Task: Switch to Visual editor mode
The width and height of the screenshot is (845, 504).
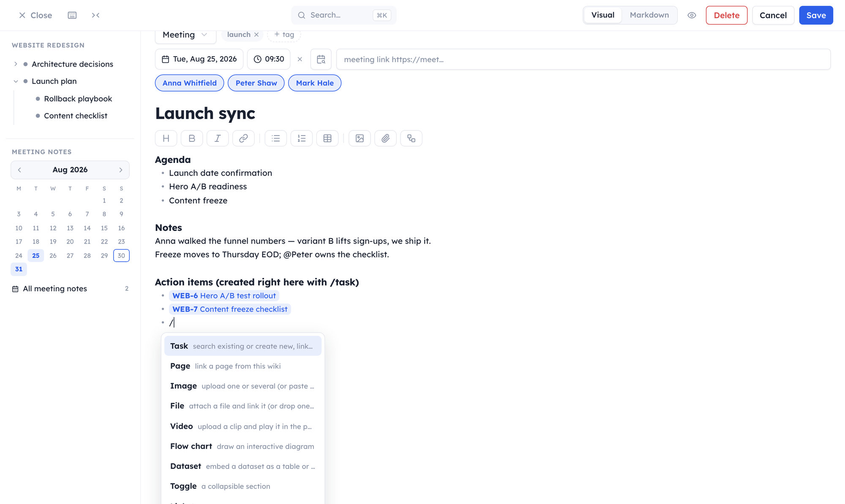Action: 603,15
